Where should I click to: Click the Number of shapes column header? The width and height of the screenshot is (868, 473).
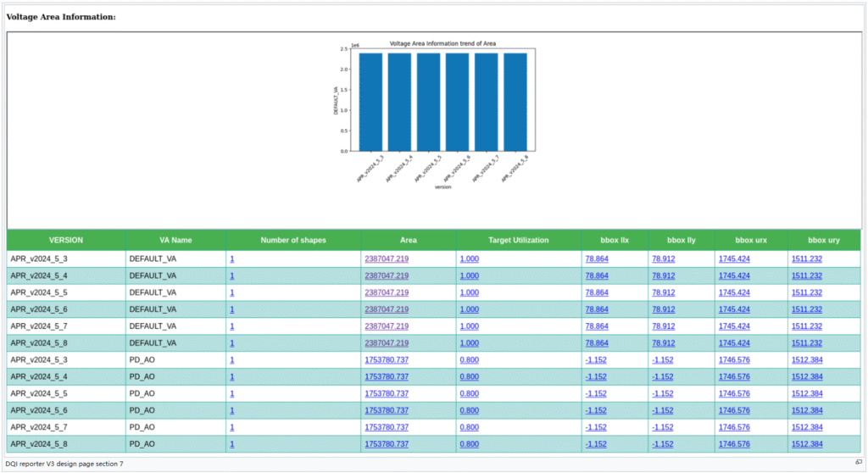pos(293,240)
